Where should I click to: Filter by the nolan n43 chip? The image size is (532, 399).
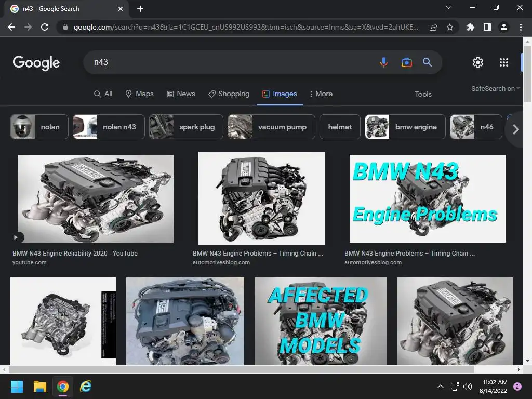point(109,127)
